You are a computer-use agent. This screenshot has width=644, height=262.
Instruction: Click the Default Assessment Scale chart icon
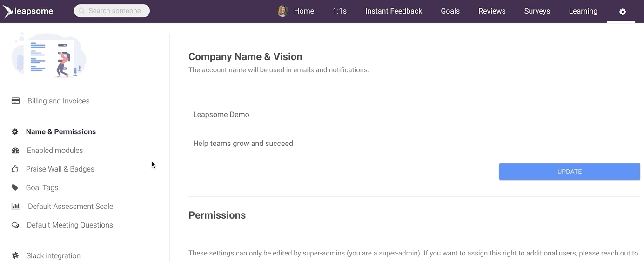(x=16, y=206)
